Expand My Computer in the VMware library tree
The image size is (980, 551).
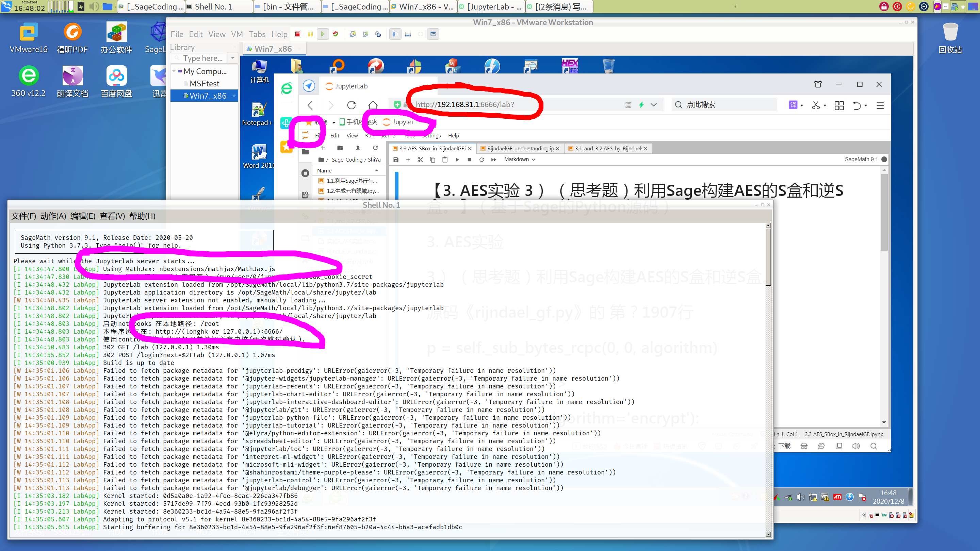175,71
